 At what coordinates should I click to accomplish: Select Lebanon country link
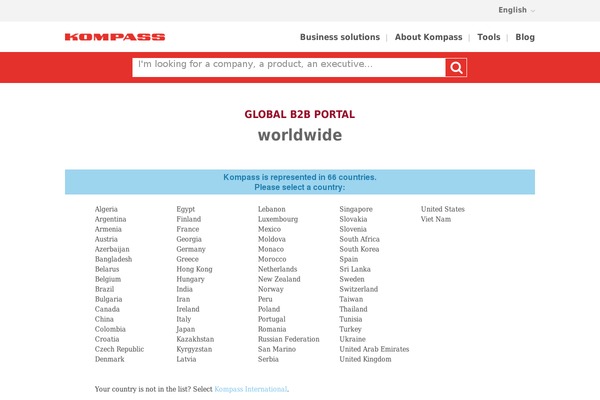[272, 209]
